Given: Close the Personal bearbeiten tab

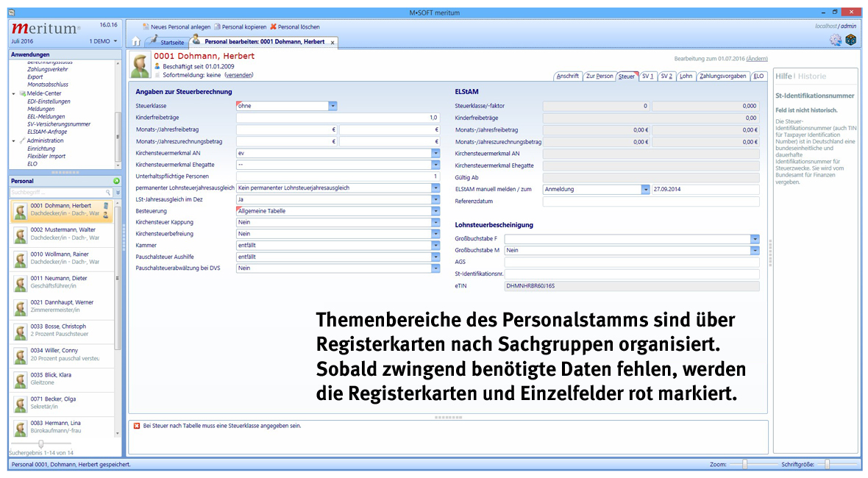Looking at the screenshot, I should point(332,43).
